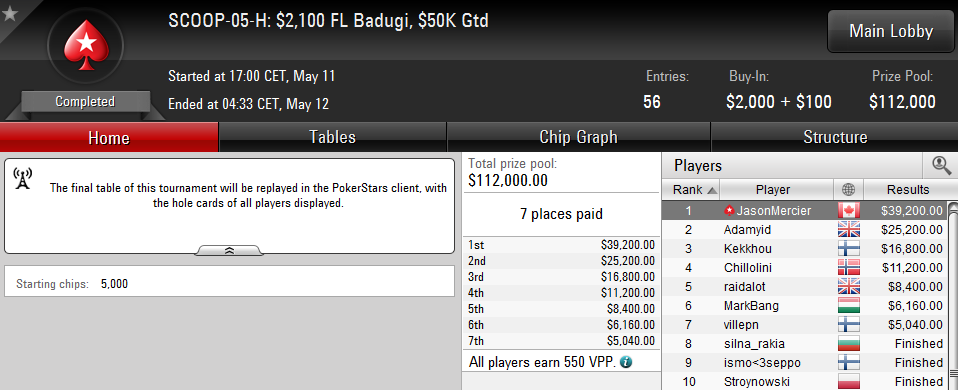Sort by the Results column header
958x390 pixels.
coord(908,189)
